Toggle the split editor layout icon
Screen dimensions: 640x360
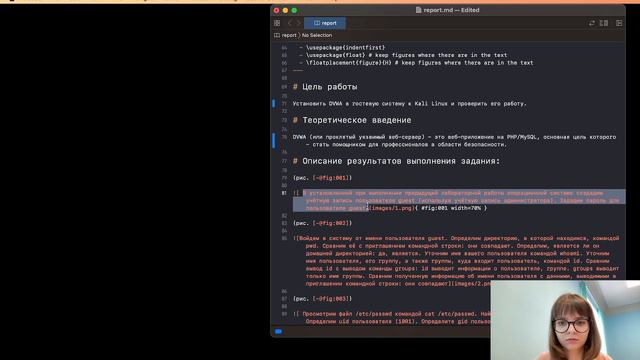604,23
